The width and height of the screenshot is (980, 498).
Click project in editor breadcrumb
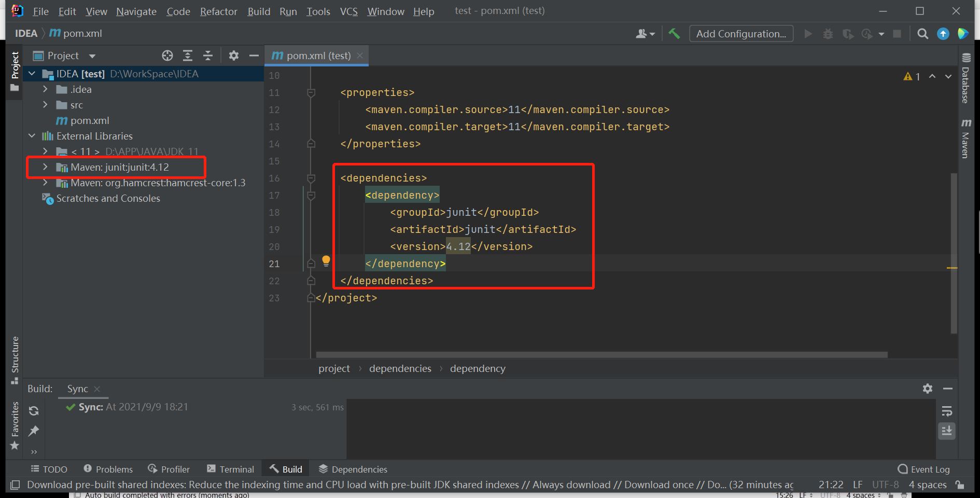334,368
